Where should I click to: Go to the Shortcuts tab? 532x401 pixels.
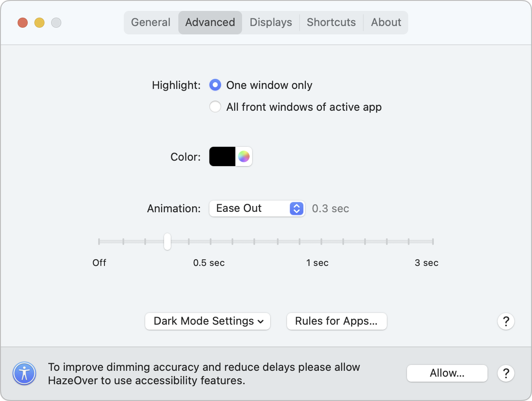tap(331, 23)
